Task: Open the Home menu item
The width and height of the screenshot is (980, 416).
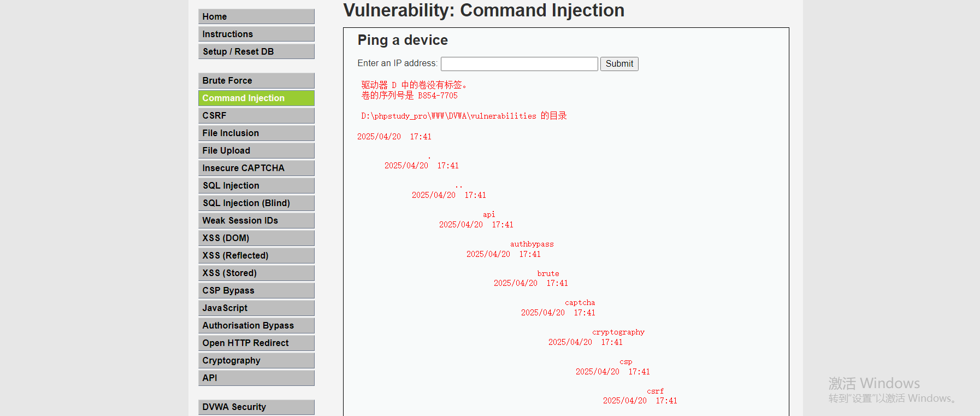Action: click(256, 16)
